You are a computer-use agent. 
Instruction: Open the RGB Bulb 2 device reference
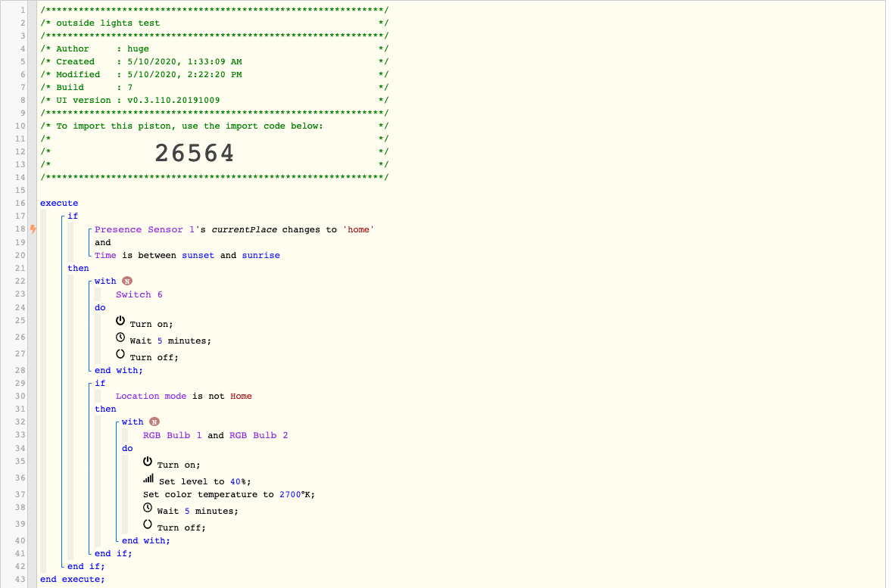(258, 436)
